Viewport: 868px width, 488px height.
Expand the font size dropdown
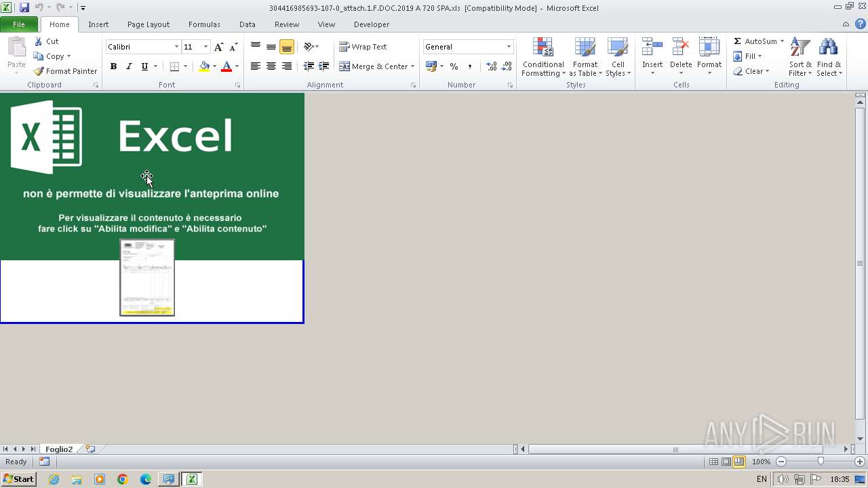tap(205, 47)
